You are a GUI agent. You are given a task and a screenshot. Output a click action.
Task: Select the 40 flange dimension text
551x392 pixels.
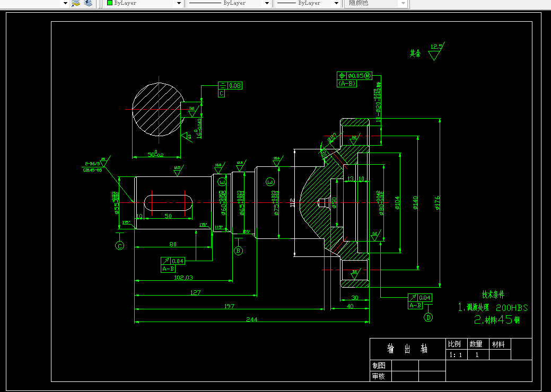click(x=350, y=306)
